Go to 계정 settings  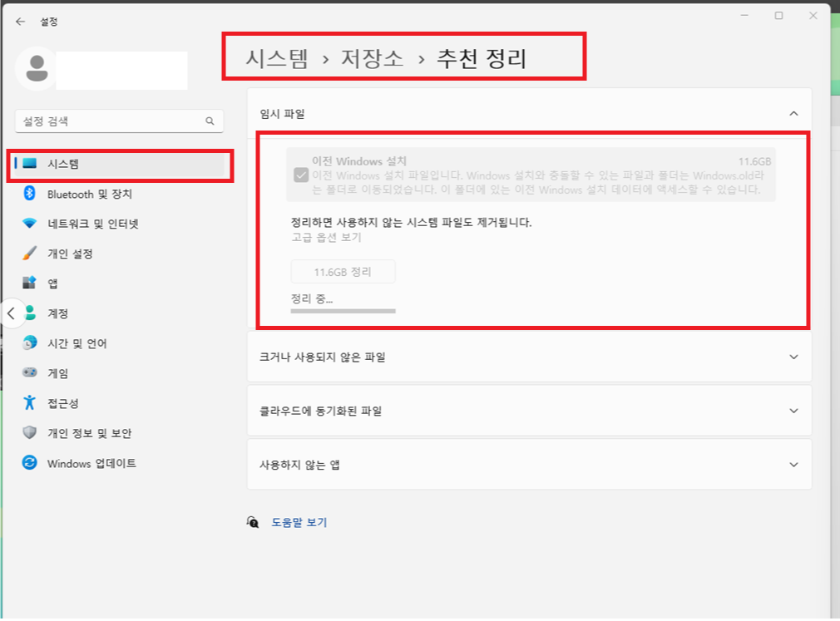[120, 313]
